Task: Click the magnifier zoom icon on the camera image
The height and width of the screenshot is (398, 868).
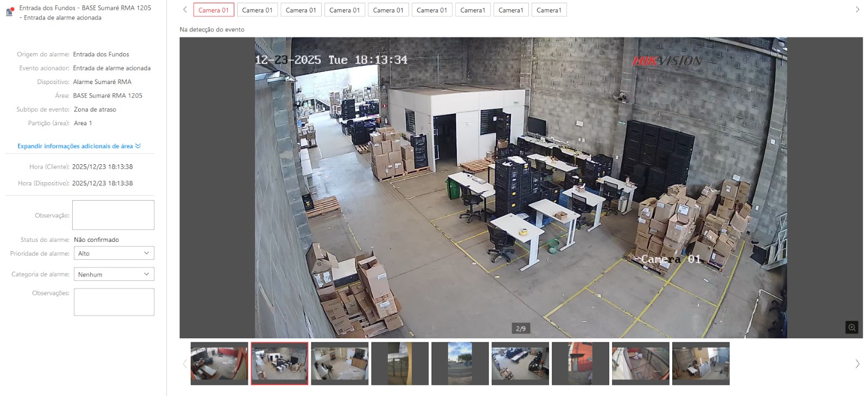Action: point(852,328)
